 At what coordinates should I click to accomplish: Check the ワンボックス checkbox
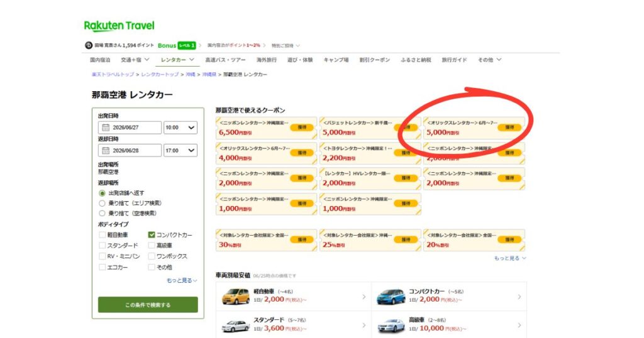pos(152,256)
